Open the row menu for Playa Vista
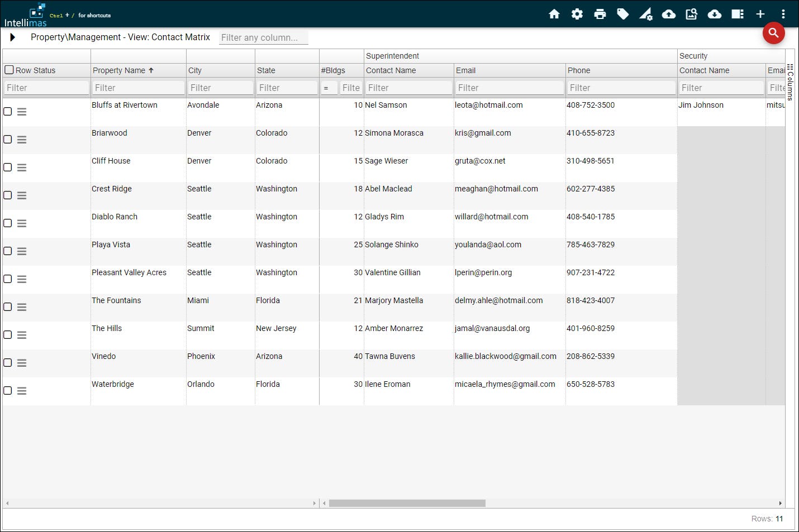Screen dimensions: 799x532 pos(22,251)
